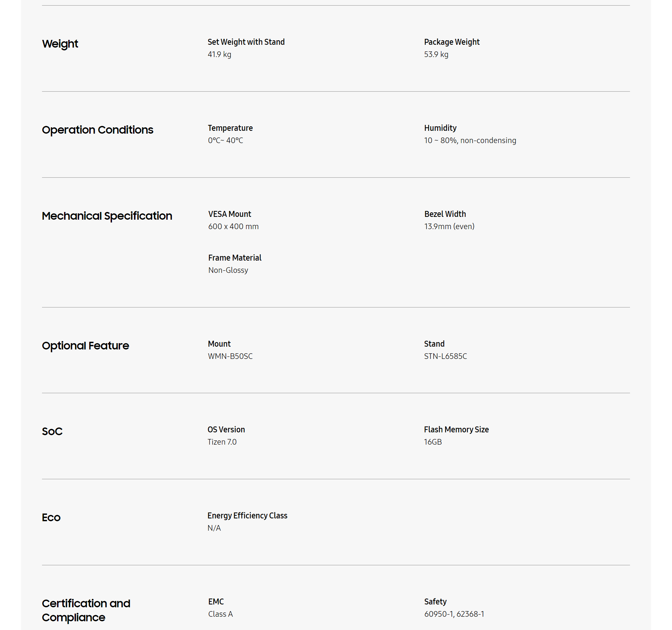Click the mount model WMN-B50SC
The width and height of the screenshot is (672, 630).
click(230, 356)
